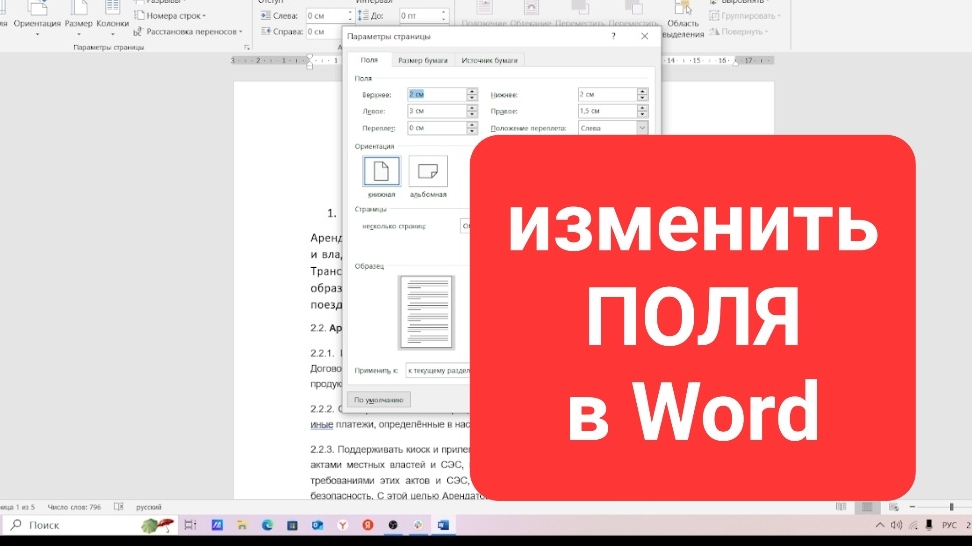Click the Справа indent field in the ribbon
The image size is (972, 546).
[x=324, y=32]
